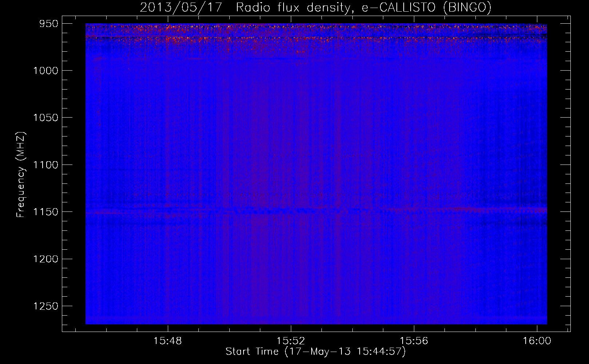Click the 'Start Time (17-May-13 15:44:57)' axis title

[x=316, y=352]
